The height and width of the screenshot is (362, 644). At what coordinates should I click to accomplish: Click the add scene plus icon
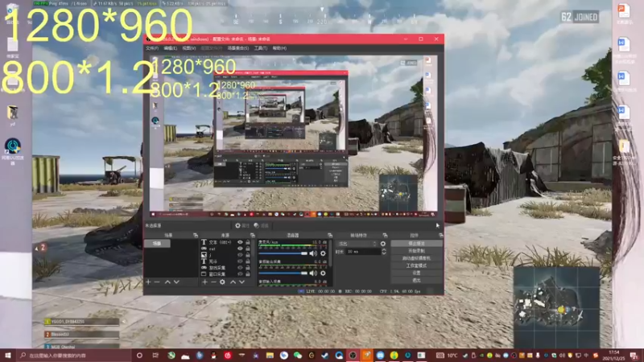148,282
